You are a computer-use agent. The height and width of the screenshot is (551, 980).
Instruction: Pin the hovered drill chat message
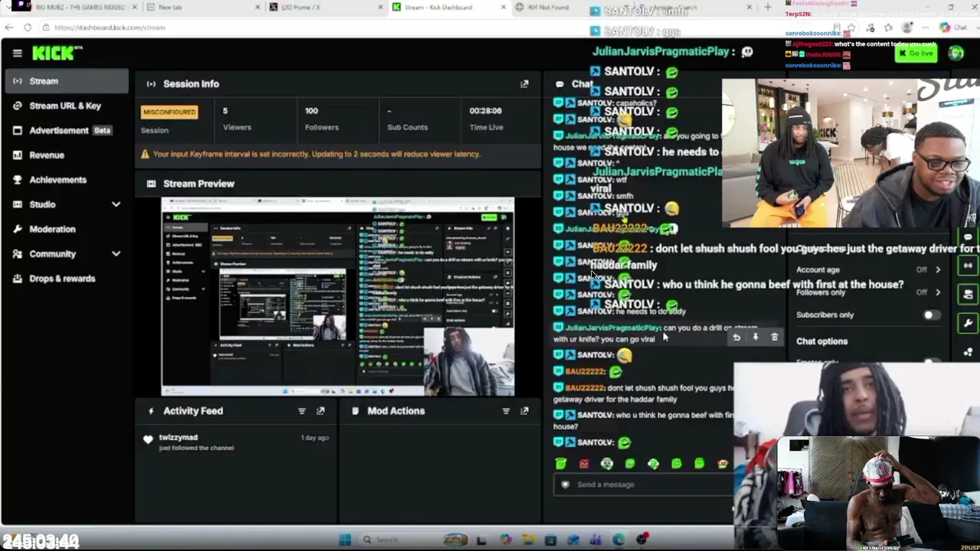coord(756,337)
